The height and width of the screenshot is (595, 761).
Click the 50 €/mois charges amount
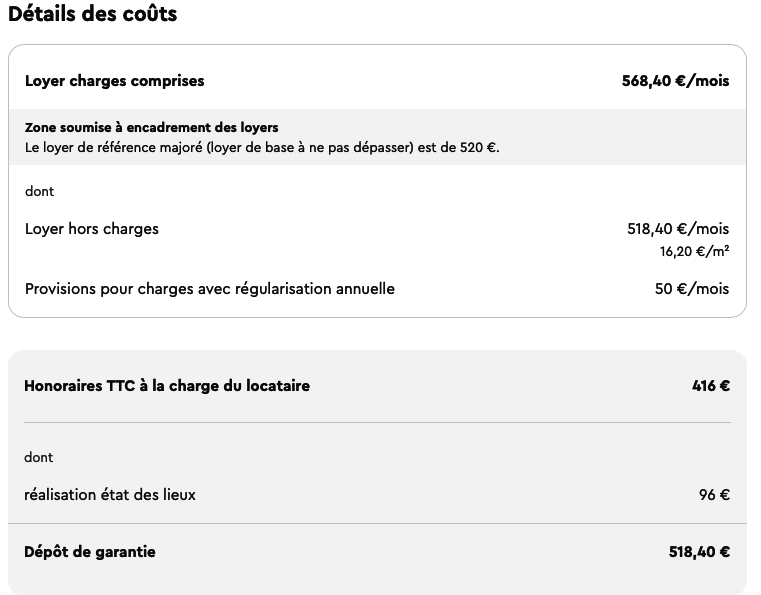click(x=692, y=289)
